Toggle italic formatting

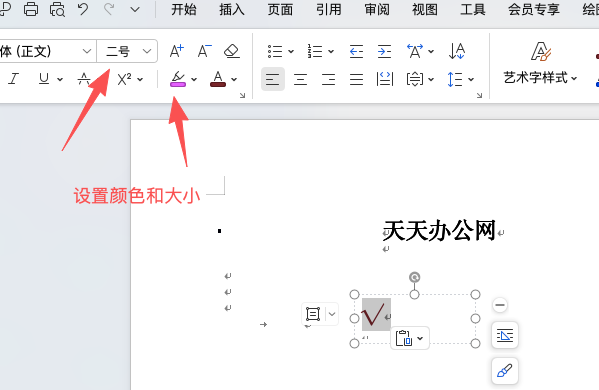[x=14, y=79]
